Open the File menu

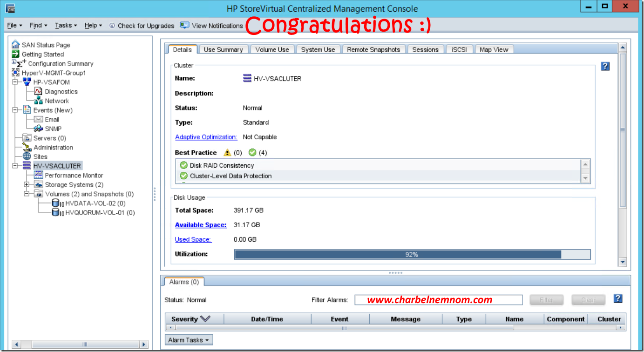coord(14,26)
